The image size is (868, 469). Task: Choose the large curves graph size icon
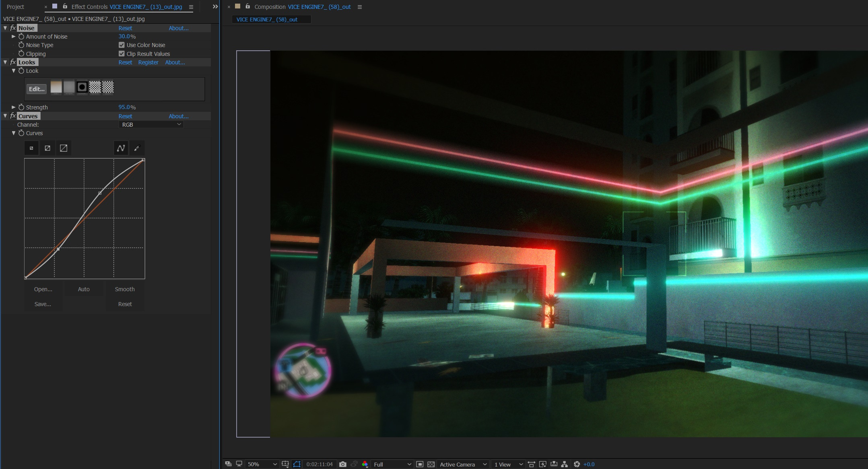pyautogui.click(x=64, y=148)
